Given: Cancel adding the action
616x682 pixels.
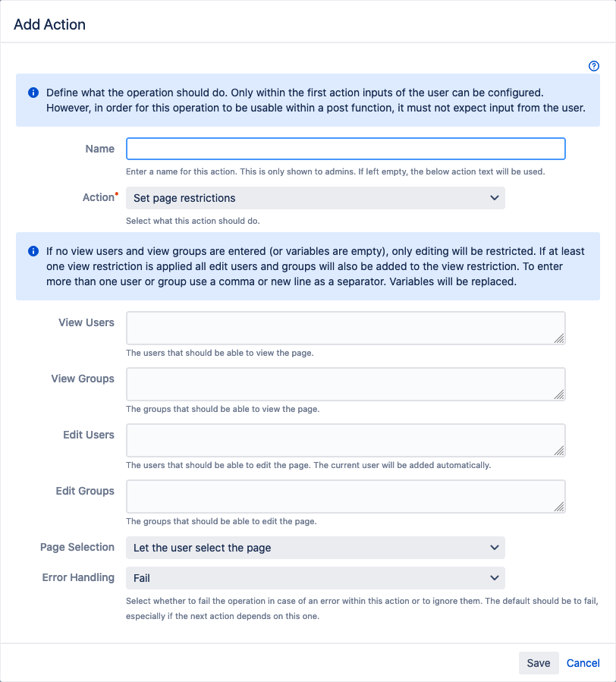Looking at the screenshot, I should pos(583,663).
